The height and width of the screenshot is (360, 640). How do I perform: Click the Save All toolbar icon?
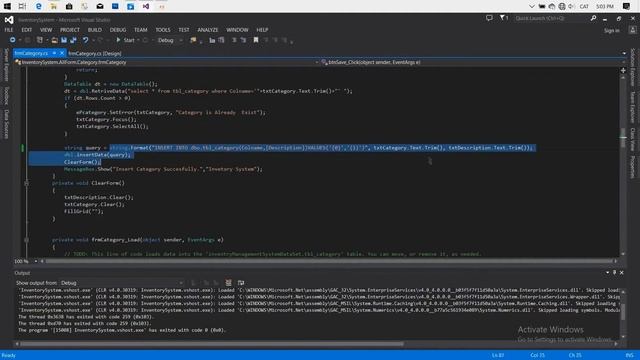pos(73,40)
